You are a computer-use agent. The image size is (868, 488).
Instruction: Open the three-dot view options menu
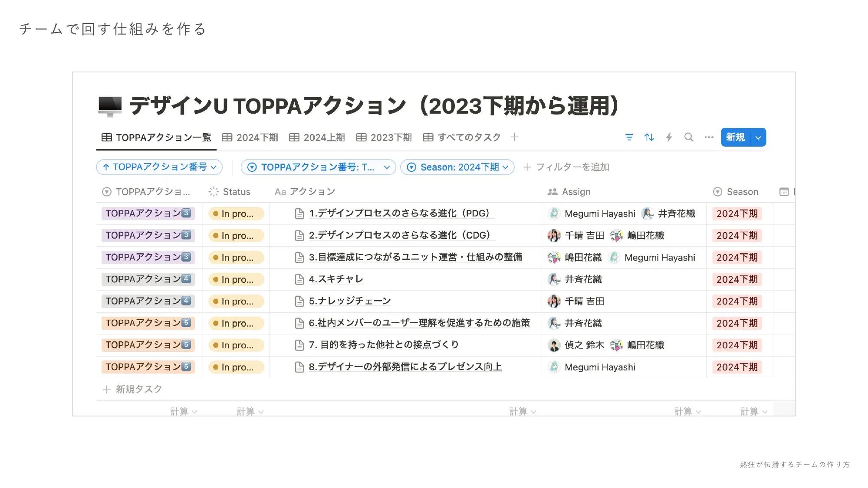(709, 138)
